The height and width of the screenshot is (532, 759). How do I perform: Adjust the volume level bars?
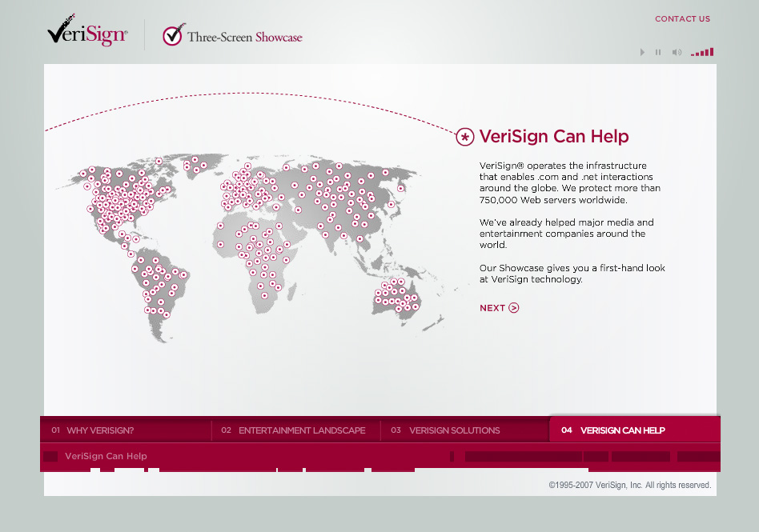[x=702, y=52]
